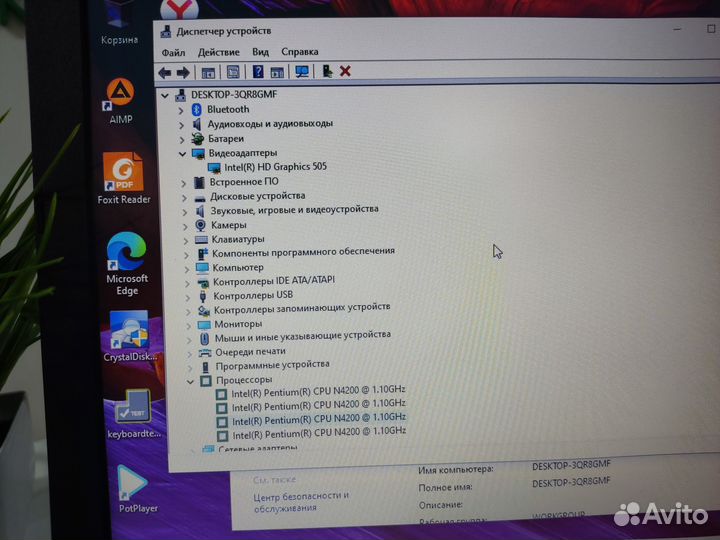Image resolution: width=720 pixels, height=540 pixels.
Task: Click the show/hide console tree toolbar icon
Action: coord(208,73)
